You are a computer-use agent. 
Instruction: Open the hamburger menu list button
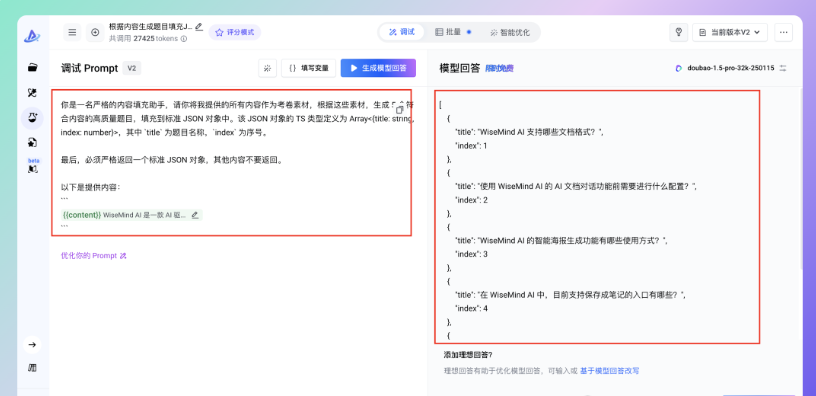[x=72, y=32]
